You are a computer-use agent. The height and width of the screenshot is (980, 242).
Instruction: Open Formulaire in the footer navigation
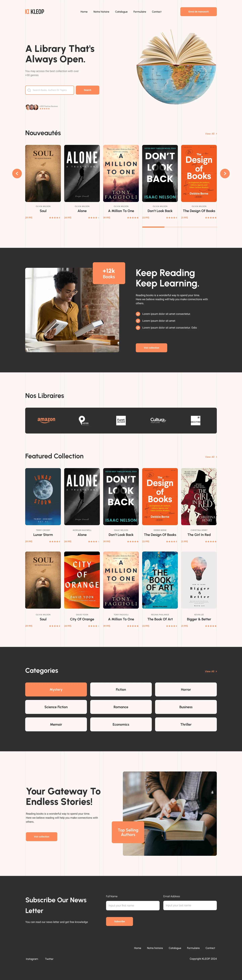click(193, 948)
